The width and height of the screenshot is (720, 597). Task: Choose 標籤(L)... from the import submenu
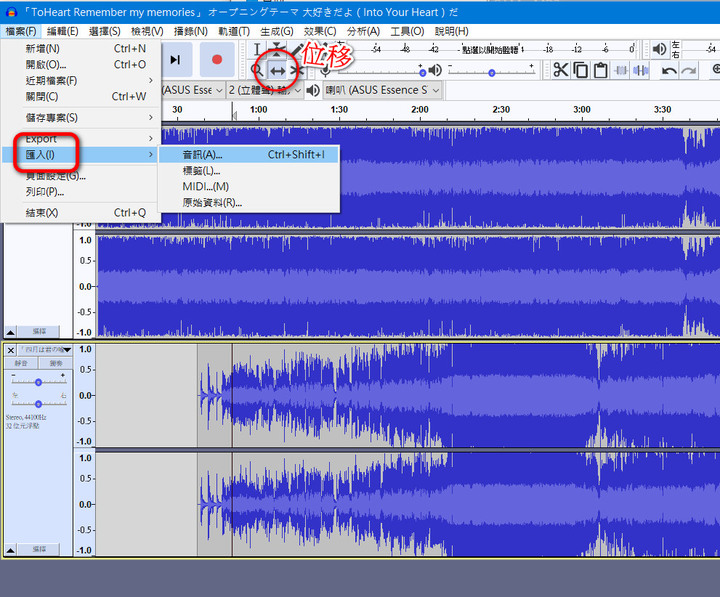point(249,171)
